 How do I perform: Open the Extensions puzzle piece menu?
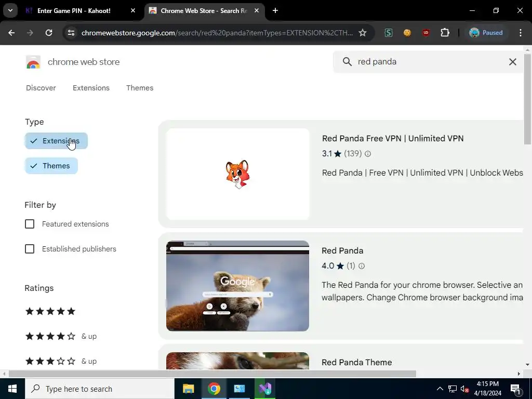point(445,33)
